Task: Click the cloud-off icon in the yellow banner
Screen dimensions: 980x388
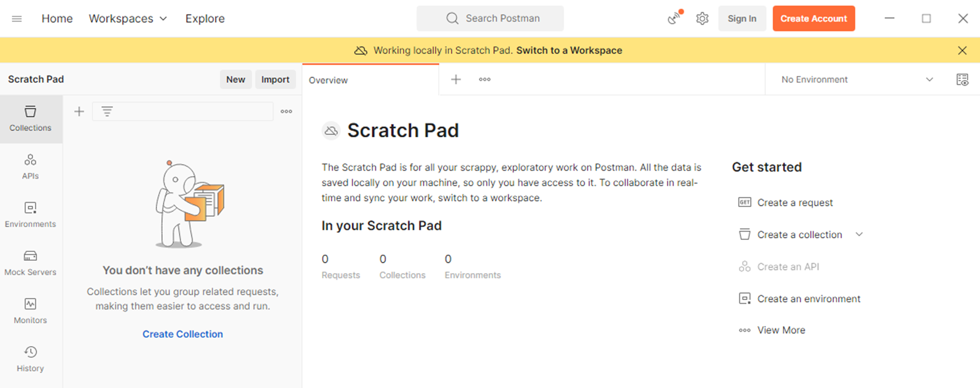Action: 361,50
